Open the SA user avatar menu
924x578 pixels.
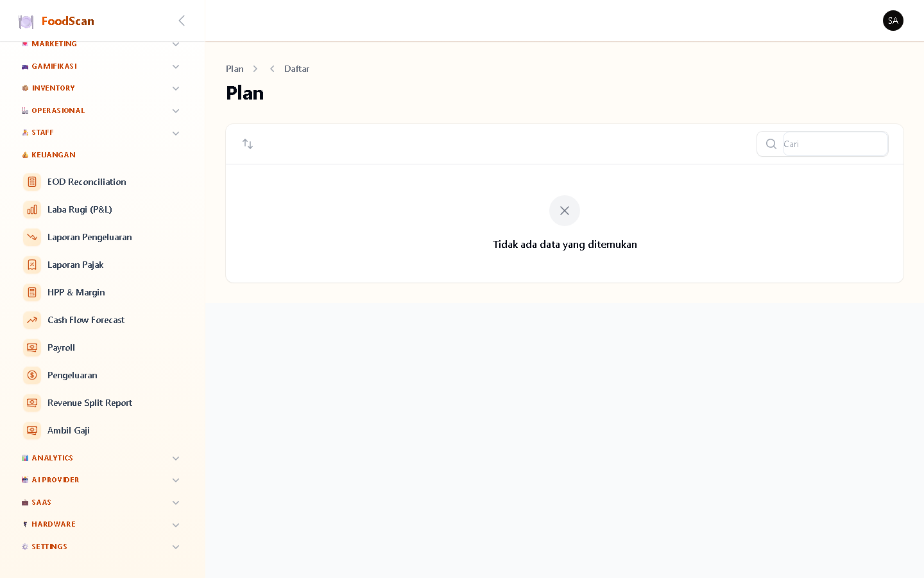pyautogui.click(x=893, y=21)
